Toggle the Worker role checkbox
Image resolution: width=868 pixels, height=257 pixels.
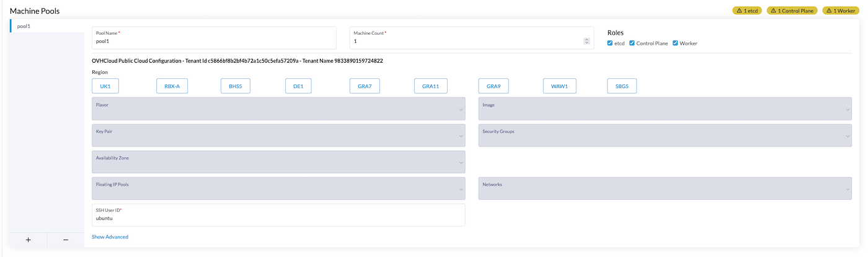click(675, 43)
